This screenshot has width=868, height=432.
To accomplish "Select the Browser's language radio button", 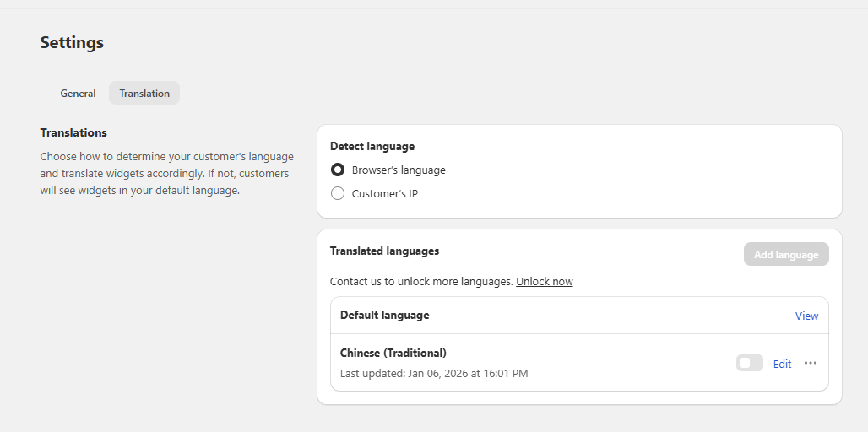I will click(338, 170).
